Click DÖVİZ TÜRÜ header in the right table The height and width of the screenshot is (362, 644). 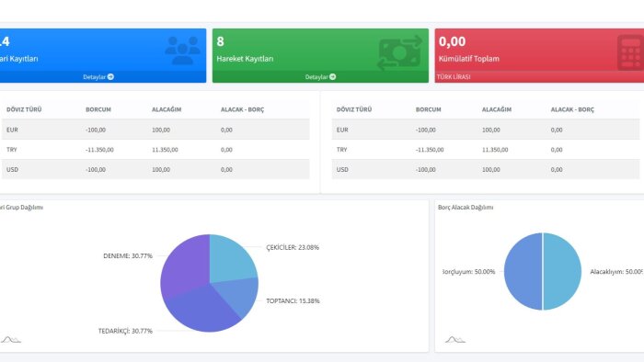(354, 109)
